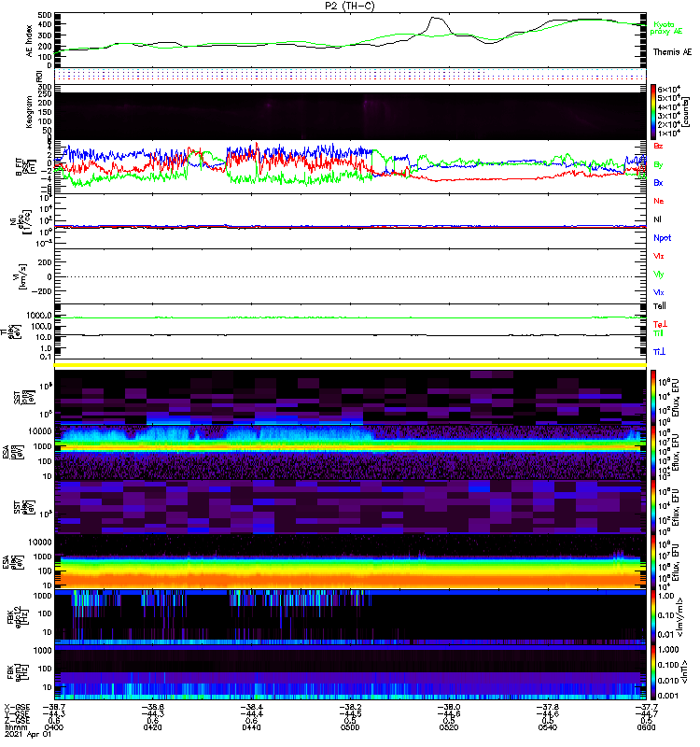Select the blue "Npot" legend label
This screenshot has height=747, width=700.
tap(662, 238)
